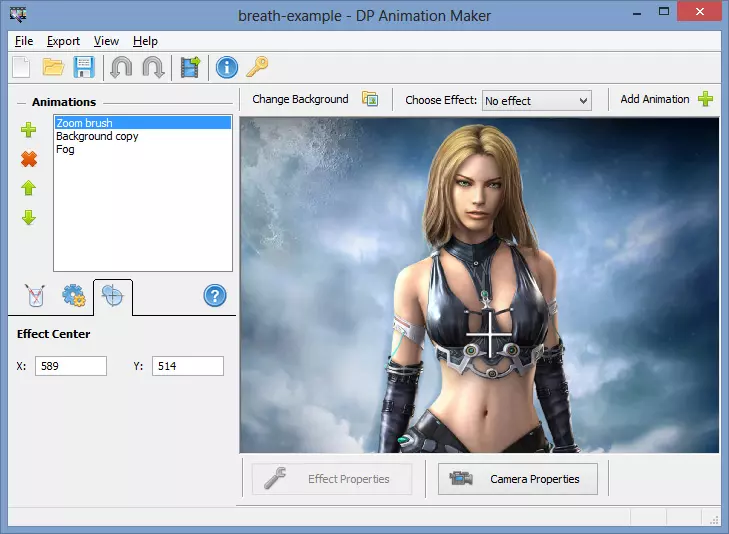
Task: Click the application icon in the title bar
Action: pos(18,14)
